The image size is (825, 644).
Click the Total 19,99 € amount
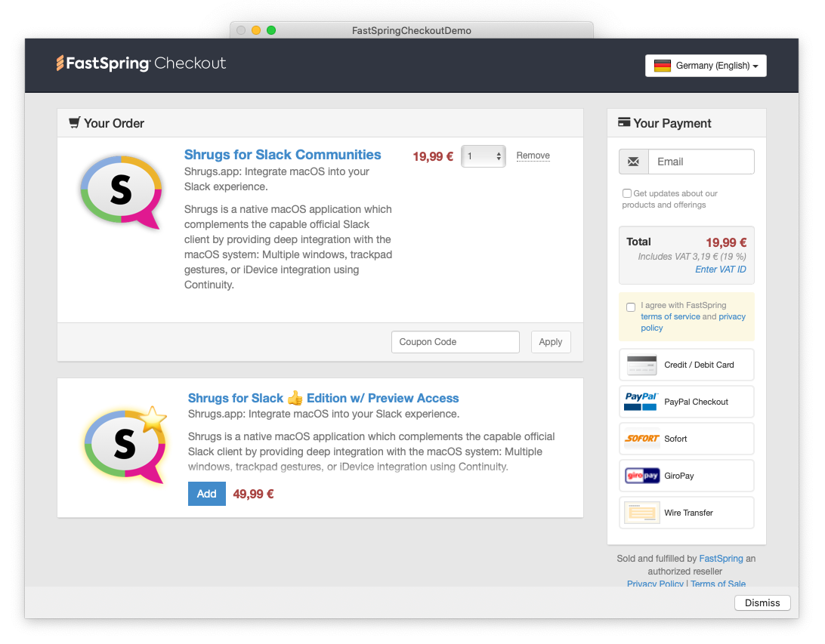coord(726,242)
